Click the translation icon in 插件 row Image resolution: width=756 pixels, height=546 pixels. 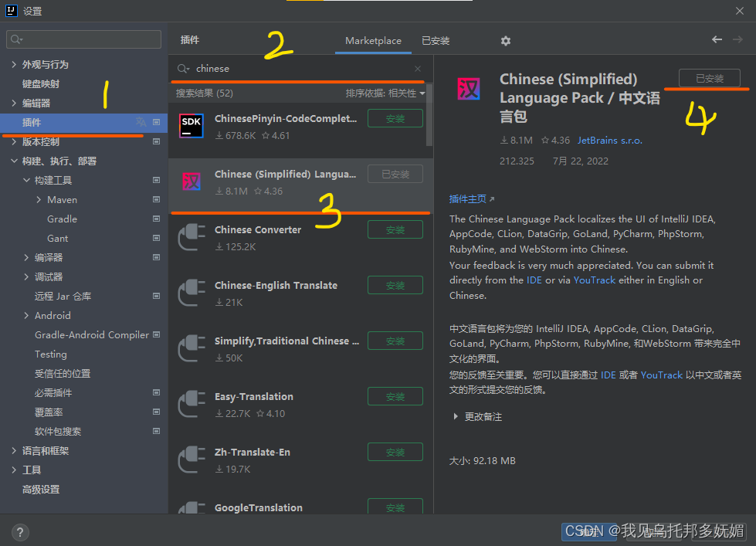pos(141,122)
